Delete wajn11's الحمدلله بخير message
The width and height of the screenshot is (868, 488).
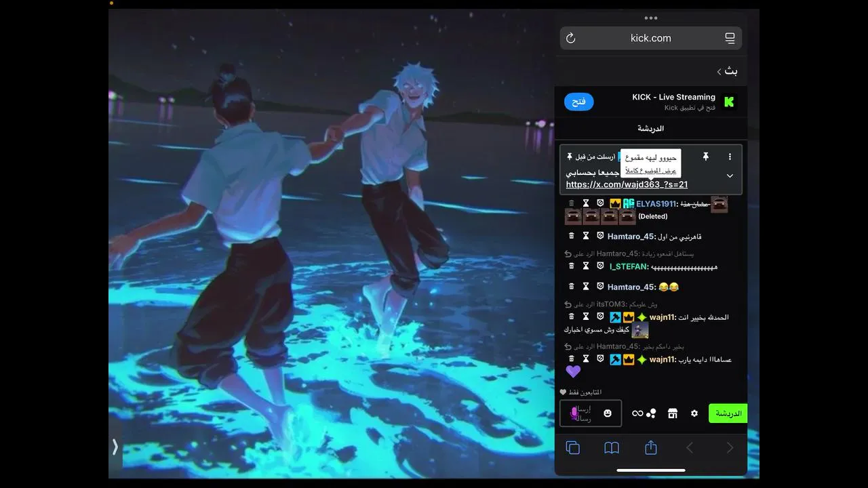click(571, 317)
